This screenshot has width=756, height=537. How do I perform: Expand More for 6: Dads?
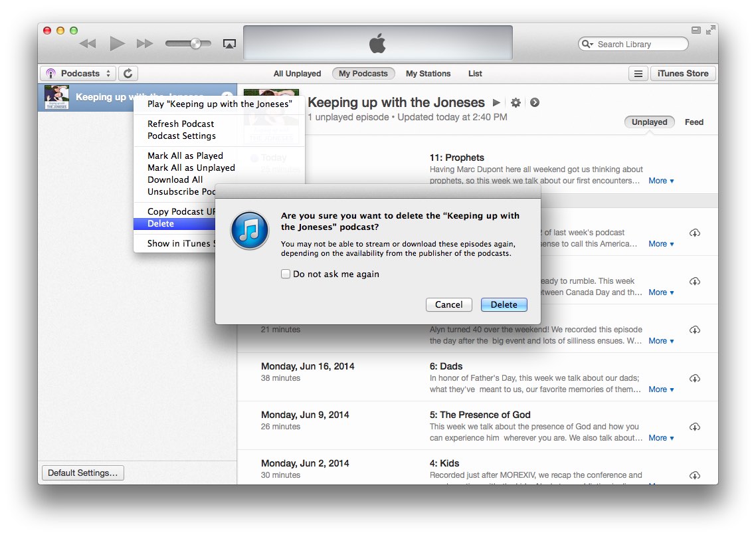(661, 389)
